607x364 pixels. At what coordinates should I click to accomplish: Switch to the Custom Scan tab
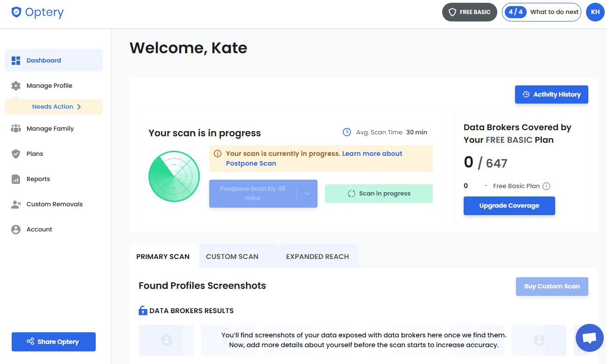(232, 257)
